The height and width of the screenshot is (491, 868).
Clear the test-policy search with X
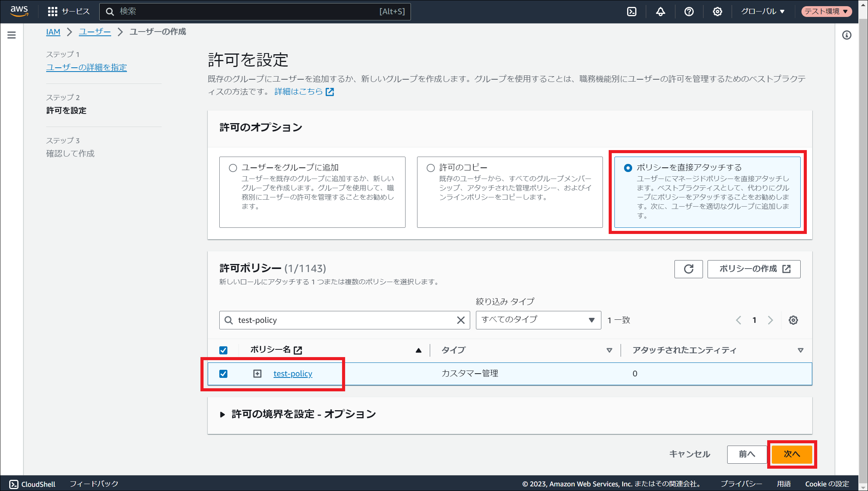pos(461,320)
